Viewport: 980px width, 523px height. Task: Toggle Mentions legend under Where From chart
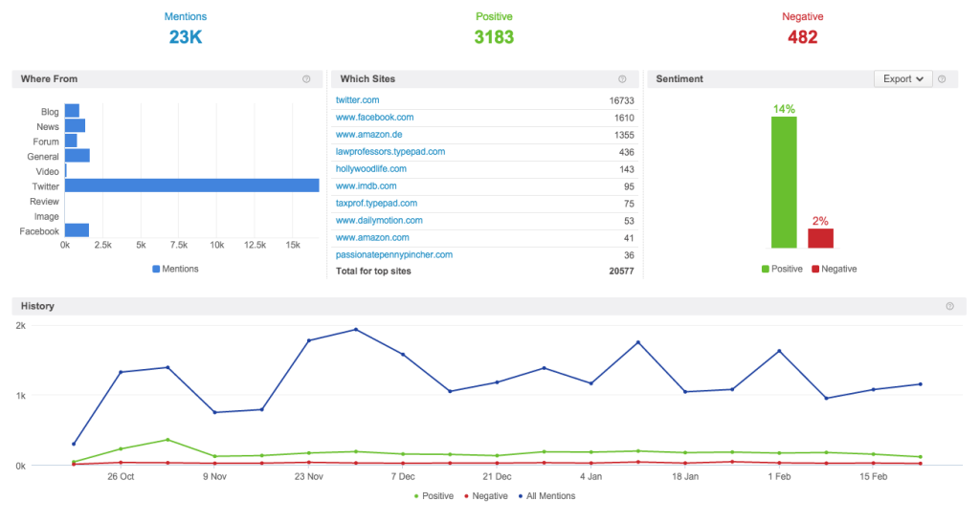coord(175,269)
